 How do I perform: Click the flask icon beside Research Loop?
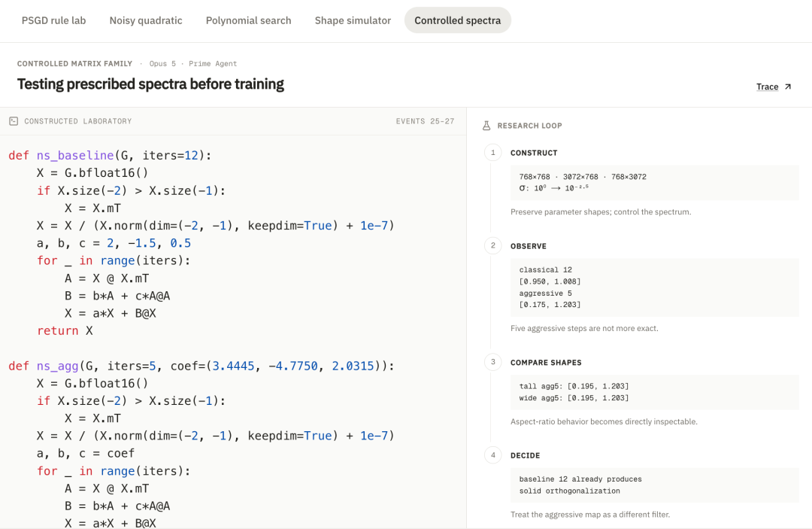[x=486, y=126]
